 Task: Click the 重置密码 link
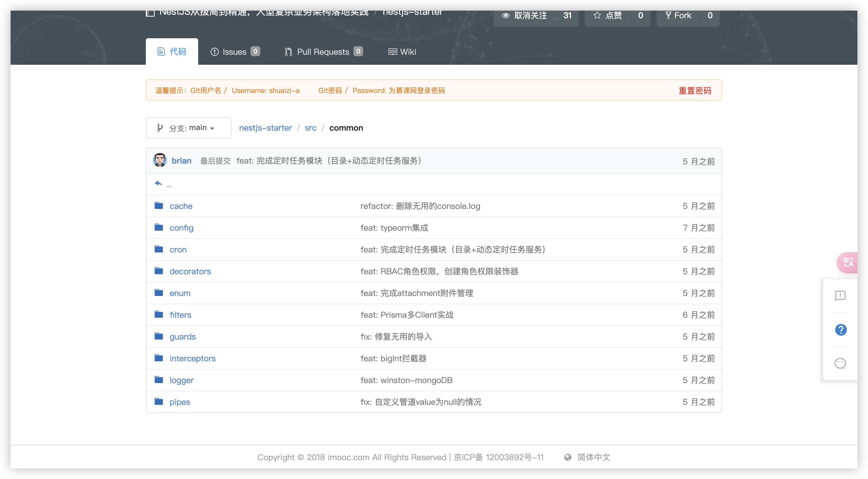pos(695,90)
